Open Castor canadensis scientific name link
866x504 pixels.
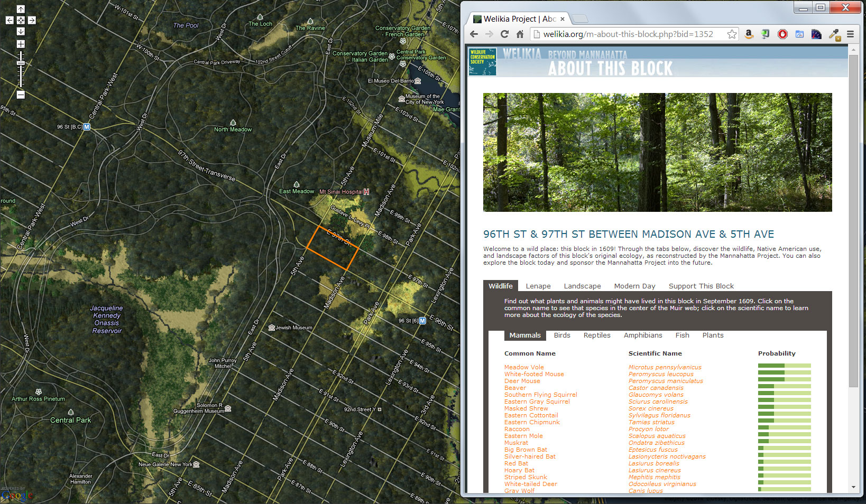coord(656,388)
